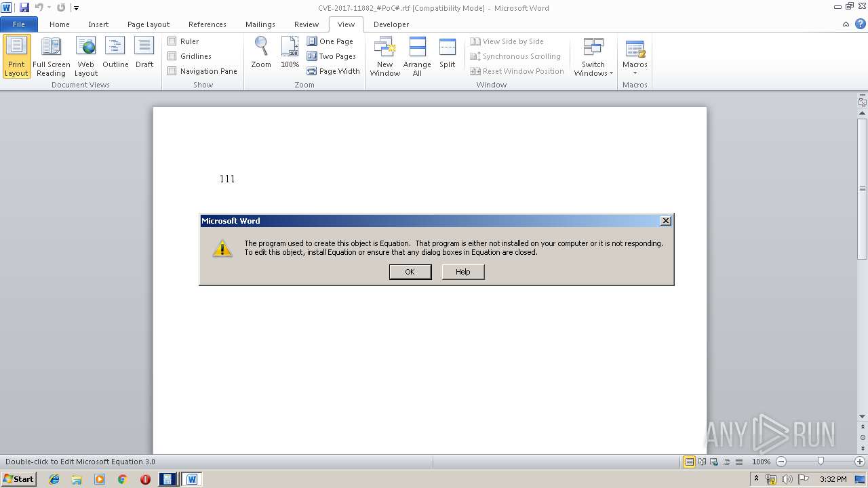Open the Zoom magnifier dialog
The image size is (868, 488).
pos(261,53)
